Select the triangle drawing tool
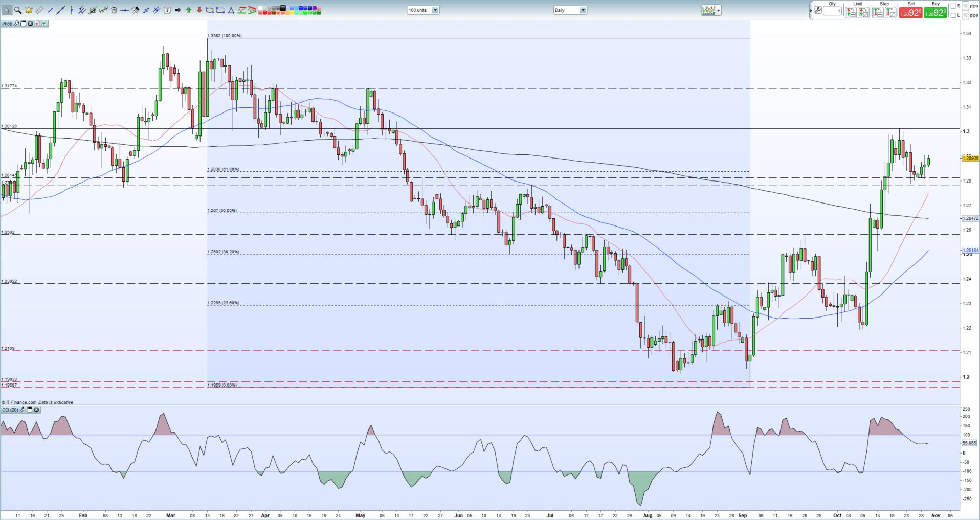 click(x=231, y=10)
